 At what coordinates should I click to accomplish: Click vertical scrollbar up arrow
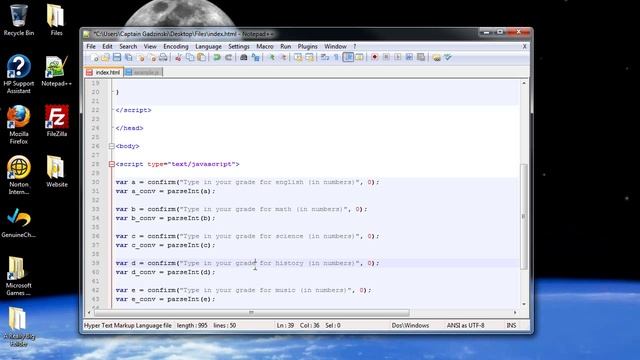point(524,83)
